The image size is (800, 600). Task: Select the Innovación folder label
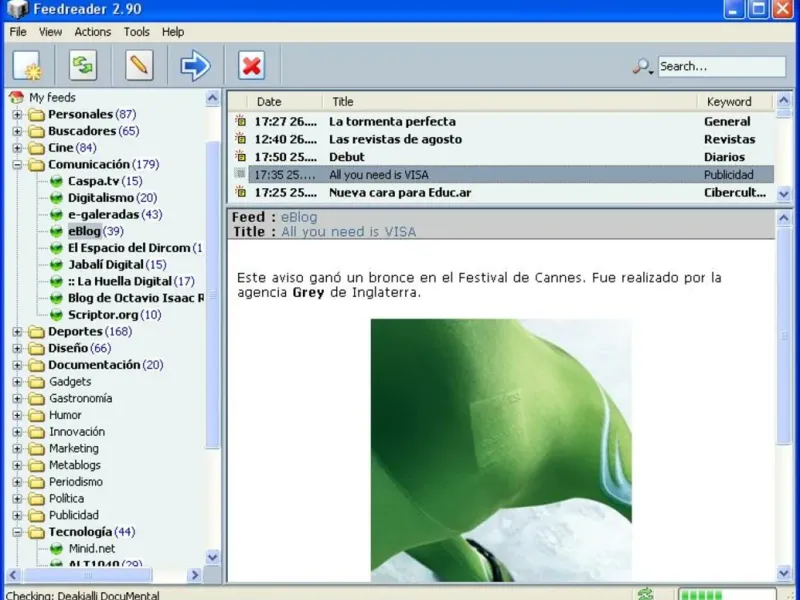77,432
